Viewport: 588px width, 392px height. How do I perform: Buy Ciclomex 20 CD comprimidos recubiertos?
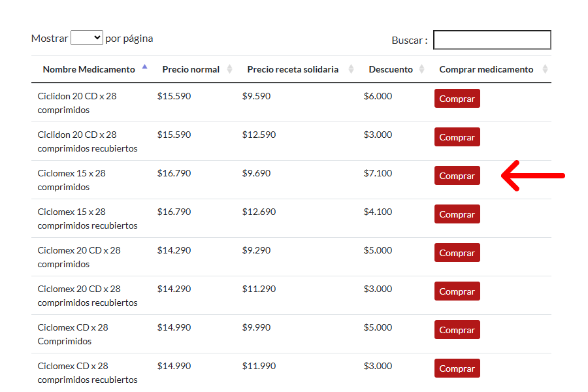[457, 291]
